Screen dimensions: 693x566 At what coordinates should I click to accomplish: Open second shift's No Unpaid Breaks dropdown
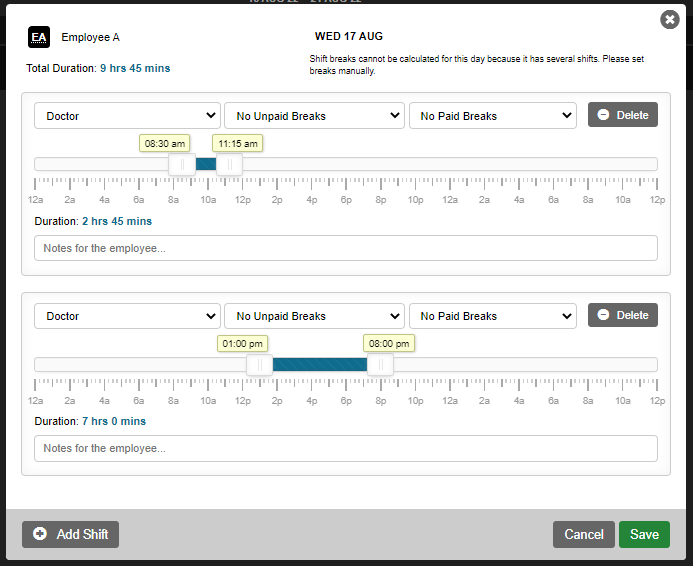pos(314,316)
